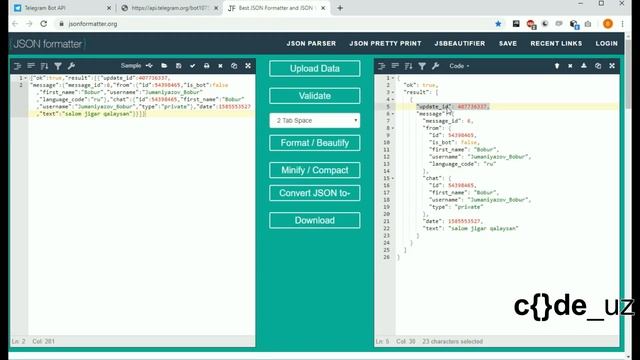Click the Download button
Image resolution: width=640 pixels, height=360 pixels.
pos(315,220)
